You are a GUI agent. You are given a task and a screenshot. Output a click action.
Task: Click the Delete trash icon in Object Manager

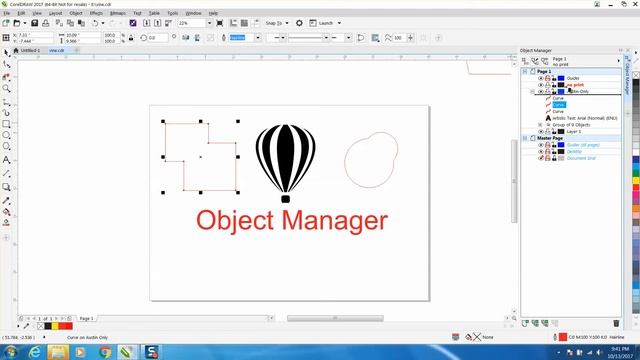pyautogui.click(x=616, y=323)
